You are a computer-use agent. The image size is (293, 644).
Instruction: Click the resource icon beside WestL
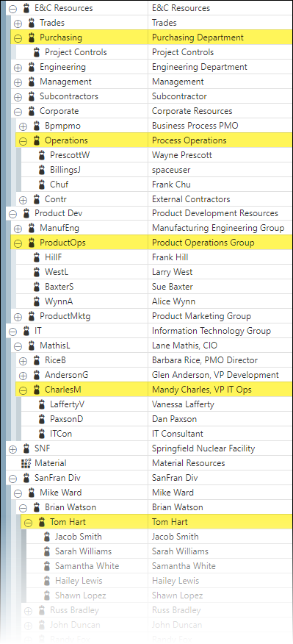37,272
